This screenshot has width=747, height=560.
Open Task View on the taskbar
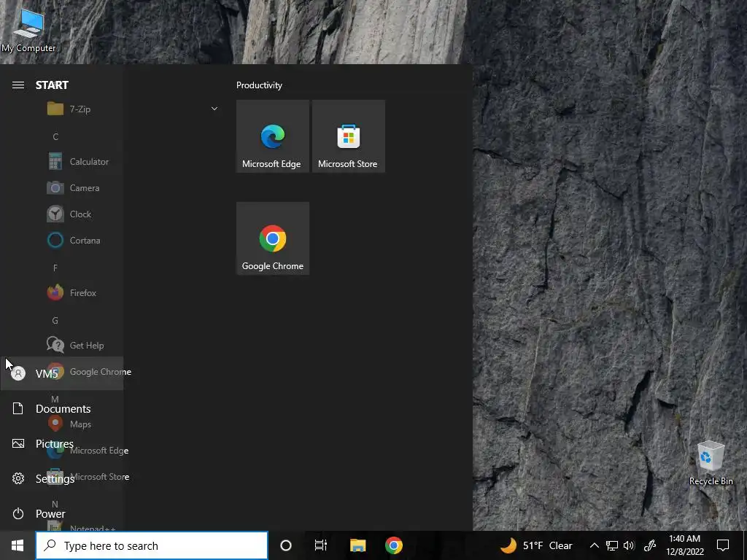321,545
